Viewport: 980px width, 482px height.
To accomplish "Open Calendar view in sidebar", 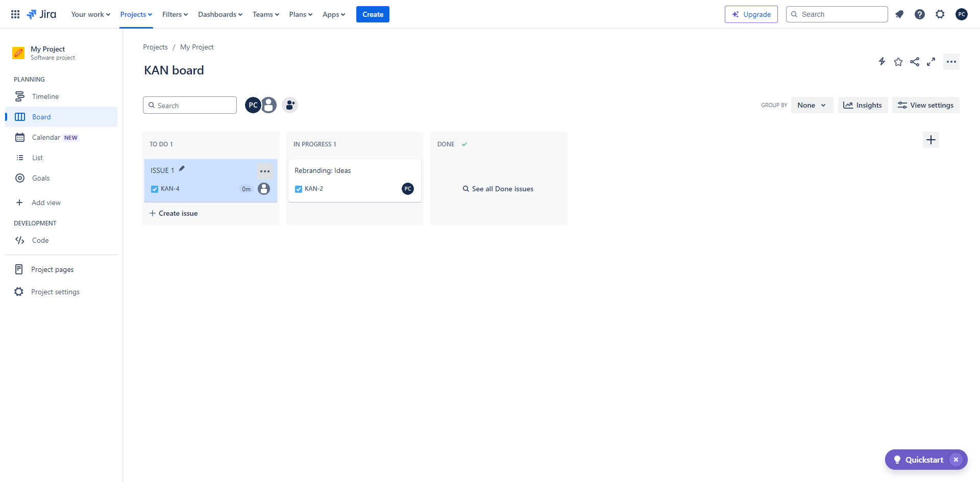I will point(61,137).
